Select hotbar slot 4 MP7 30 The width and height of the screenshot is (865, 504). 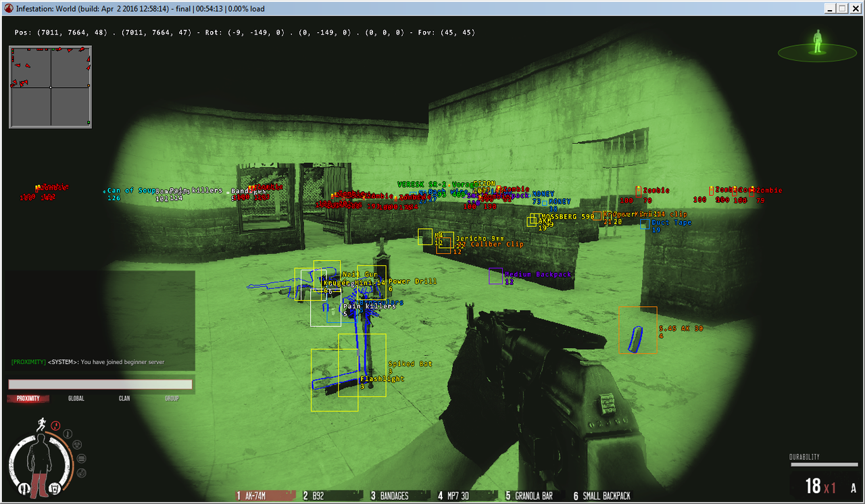(x=467, y=496)
